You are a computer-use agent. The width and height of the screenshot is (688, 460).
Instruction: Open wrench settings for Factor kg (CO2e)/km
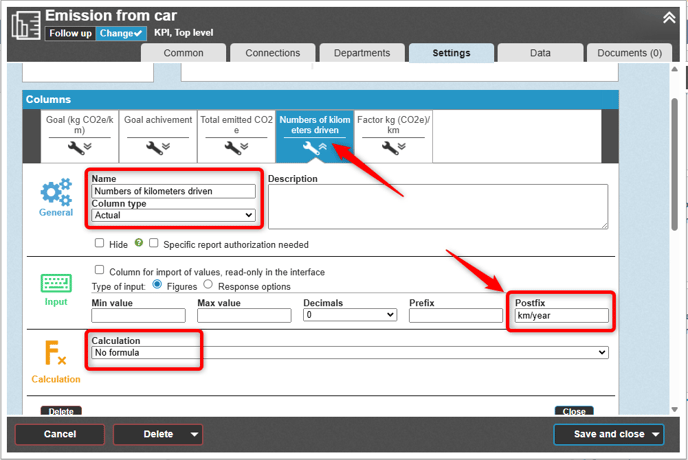[x=393, y=148]
